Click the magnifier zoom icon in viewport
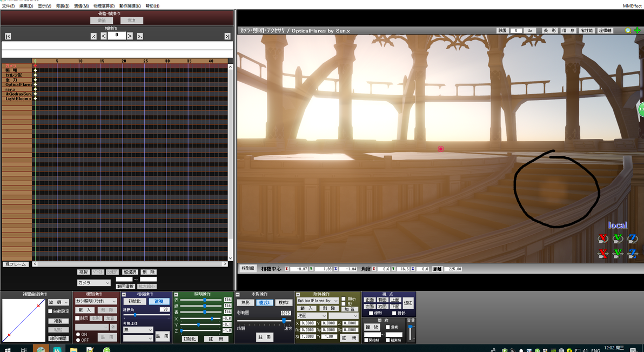 tap(628, 30)
